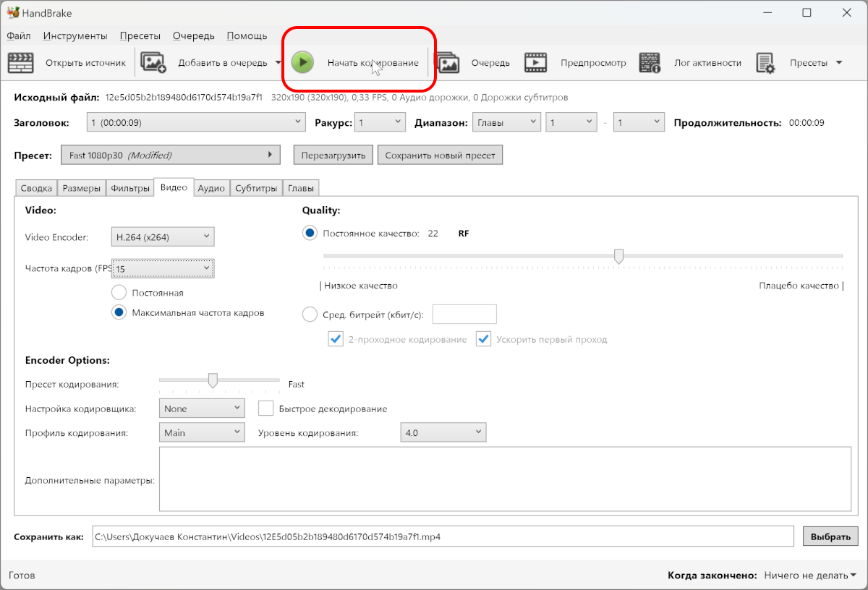Switch to the Размеры tab
The height and width of the screenshot is (590, 868).
82,188
